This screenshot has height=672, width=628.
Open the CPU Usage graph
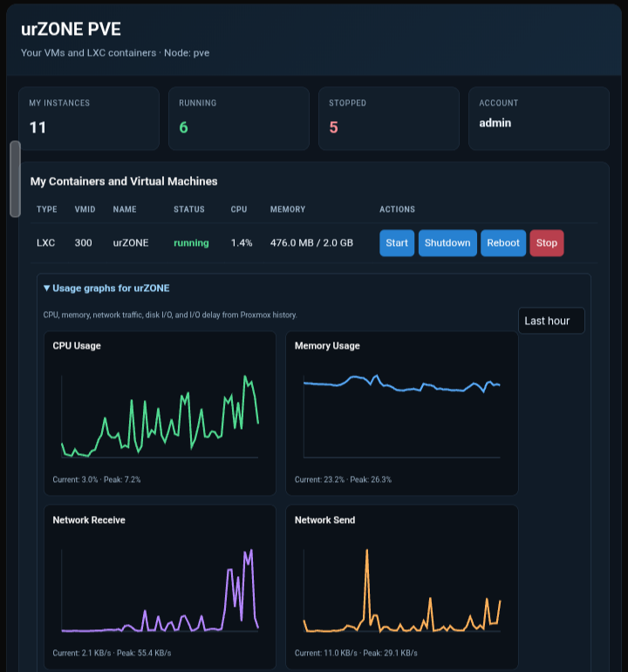[x=160, y=413]
